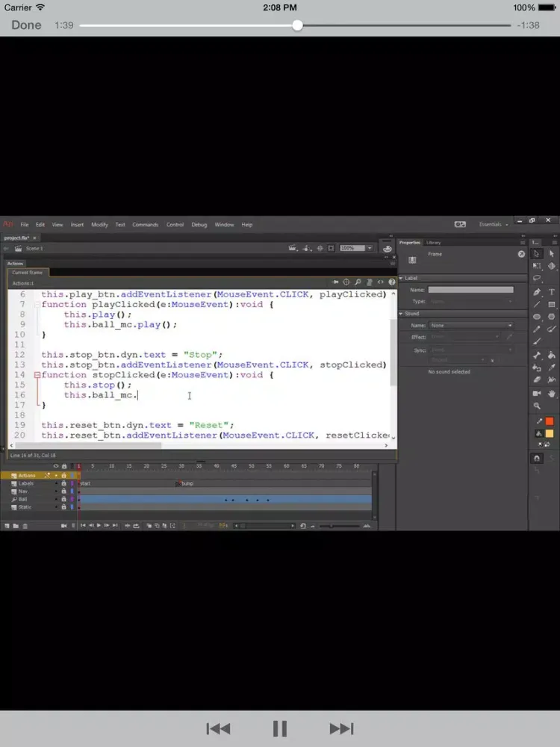
Task: Select the Subselection tool
Action: click(x=552, y=254)
